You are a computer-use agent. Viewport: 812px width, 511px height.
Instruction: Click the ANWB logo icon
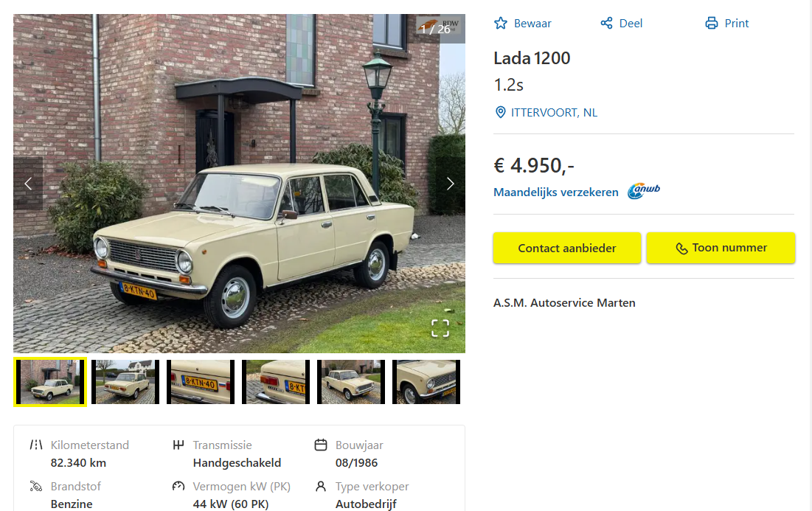tap(643, 192)
